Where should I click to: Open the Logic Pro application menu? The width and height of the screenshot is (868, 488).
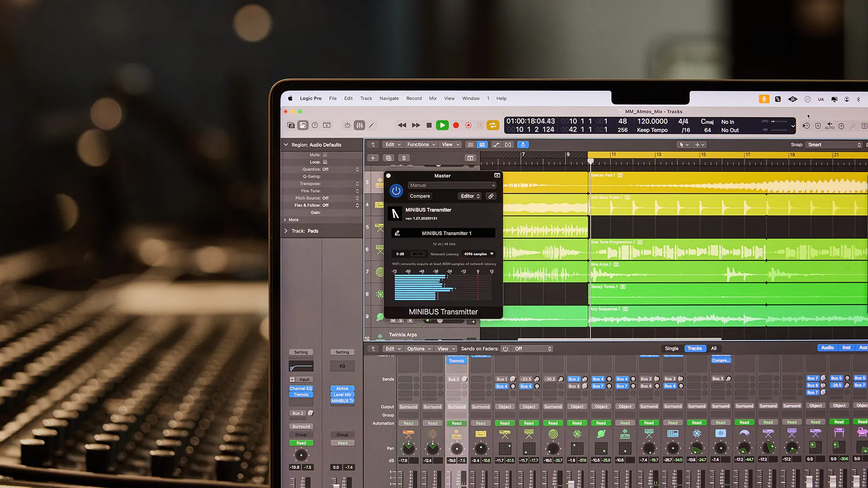click(311, 98)
